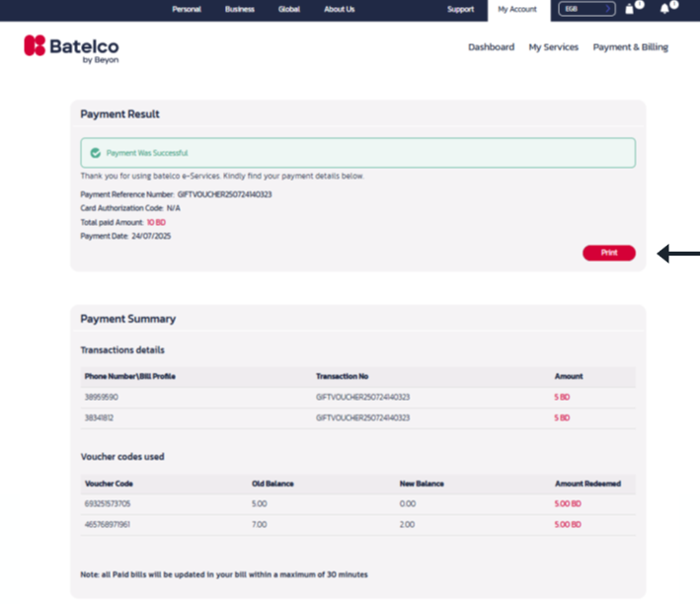Click the Payment Result heading
Image resolution: width=700 pixels, height=604 pixels.
119,114
